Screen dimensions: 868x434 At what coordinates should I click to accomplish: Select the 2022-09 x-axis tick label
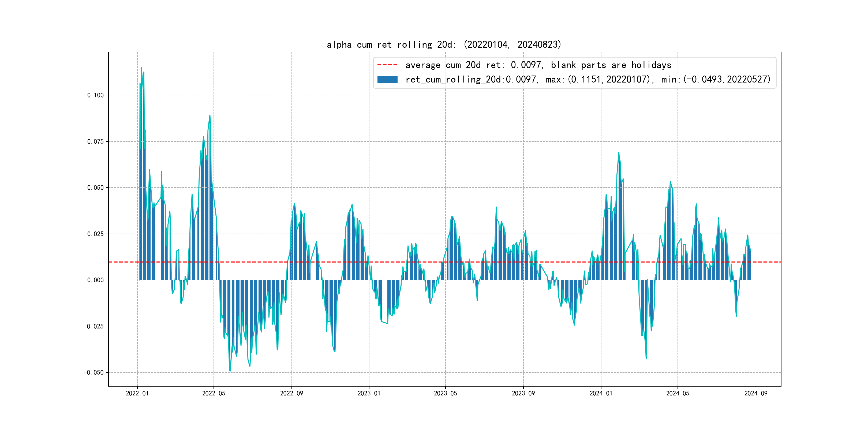tap(291, 393)
